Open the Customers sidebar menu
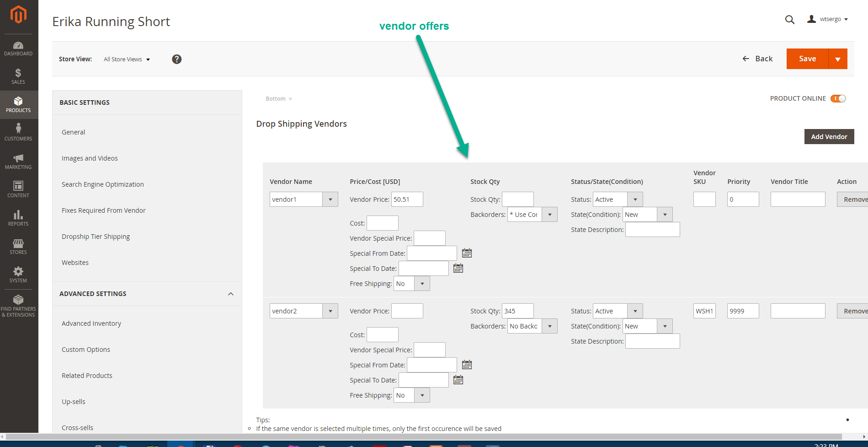868x447 pixels. 18,133
